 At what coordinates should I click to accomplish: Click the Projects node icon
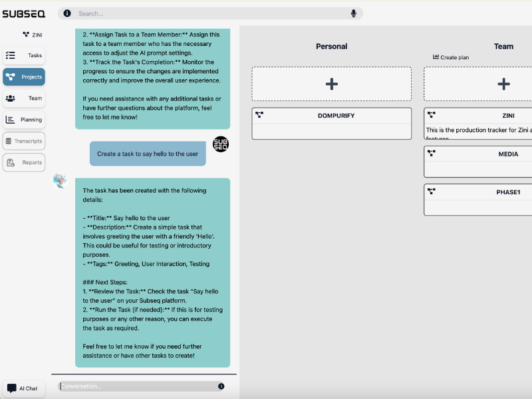click(x=10, y=76)
